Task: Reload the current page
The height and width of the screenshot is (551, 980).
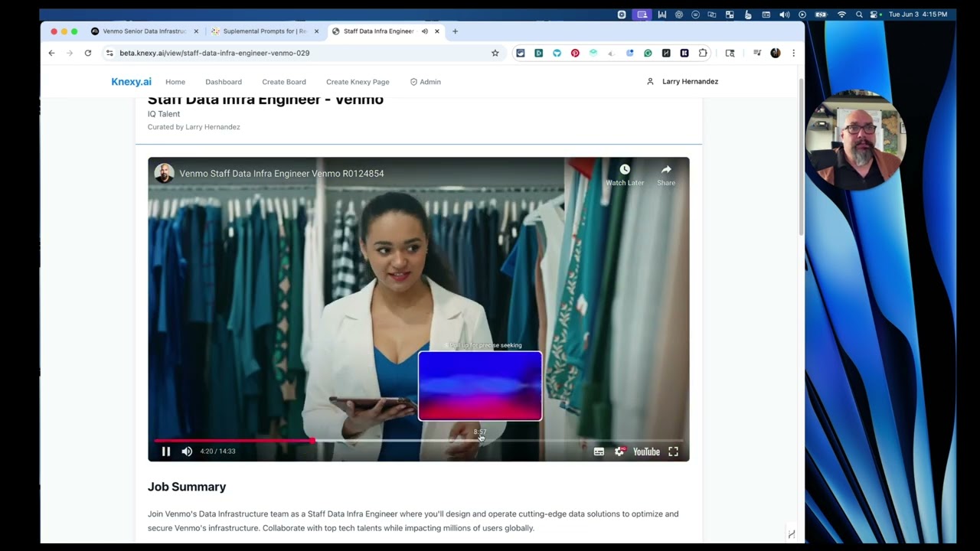Action: coord(88,53)
